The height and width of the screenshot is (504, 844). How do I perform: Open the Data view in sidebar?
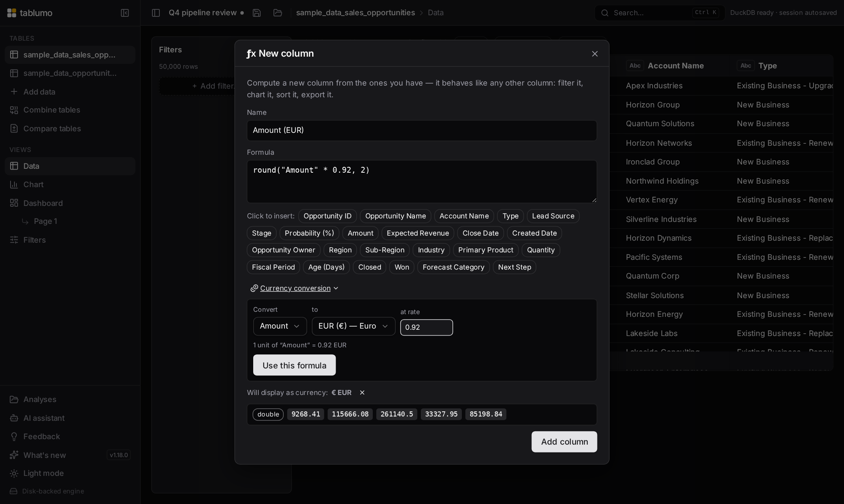click(x=70, y=166)
